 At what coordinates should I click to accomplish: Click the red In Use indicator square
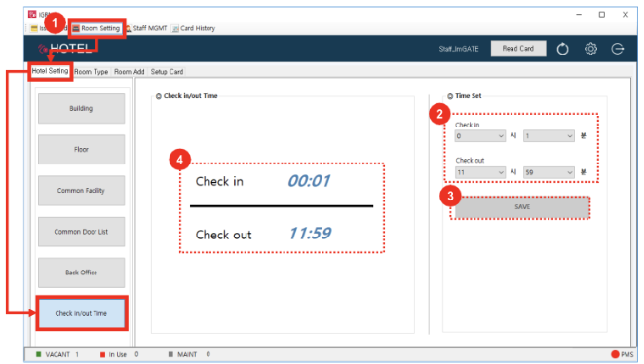coord(102,354)
